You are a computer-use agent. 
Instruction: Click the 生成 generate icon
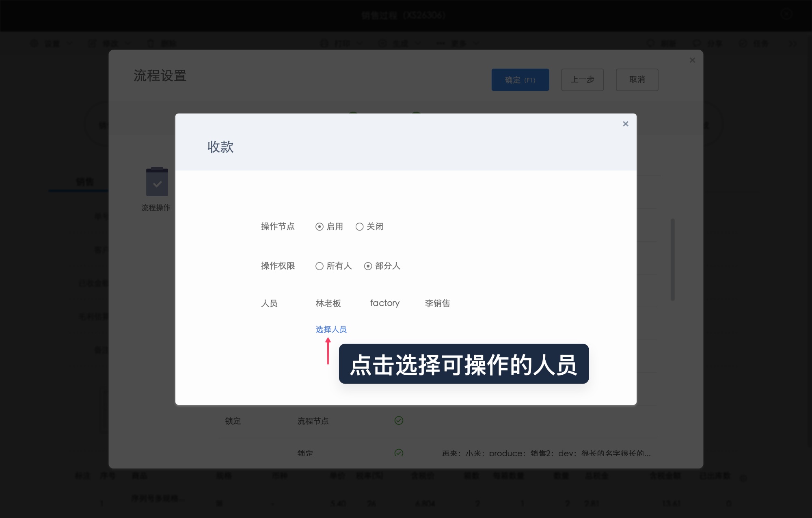pyautogui.click(x=383, y=43)
